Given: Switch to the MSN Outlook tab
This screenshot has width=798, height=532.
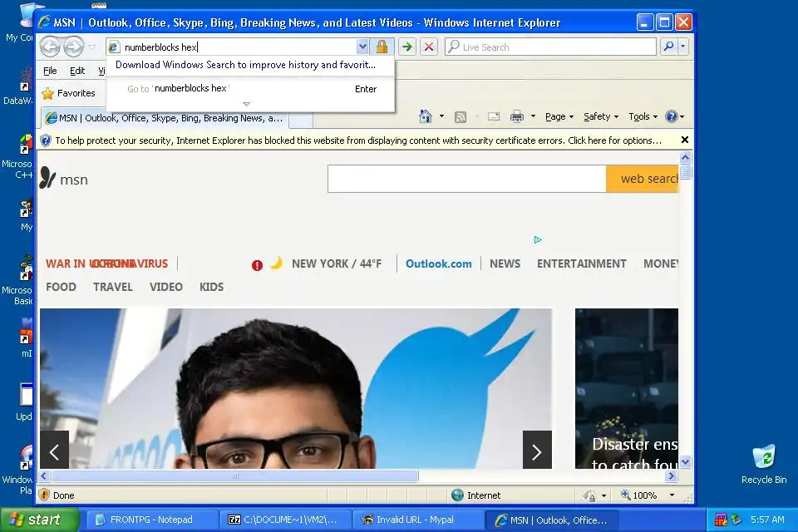Looking at the screenshot, I should coord(165,118).
